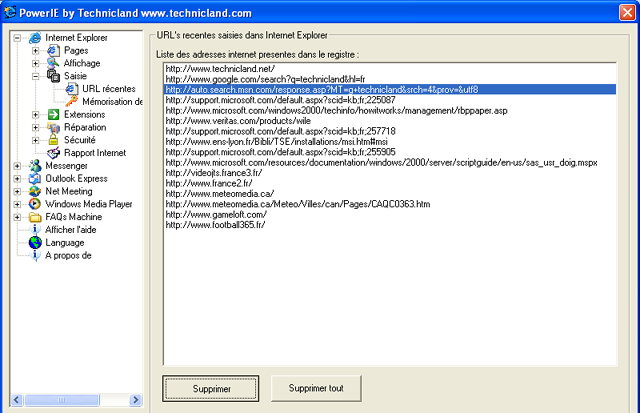This screenshot has height=413, width=640.
Task: Click the URL récentes page icon
Action: point(72,89)
